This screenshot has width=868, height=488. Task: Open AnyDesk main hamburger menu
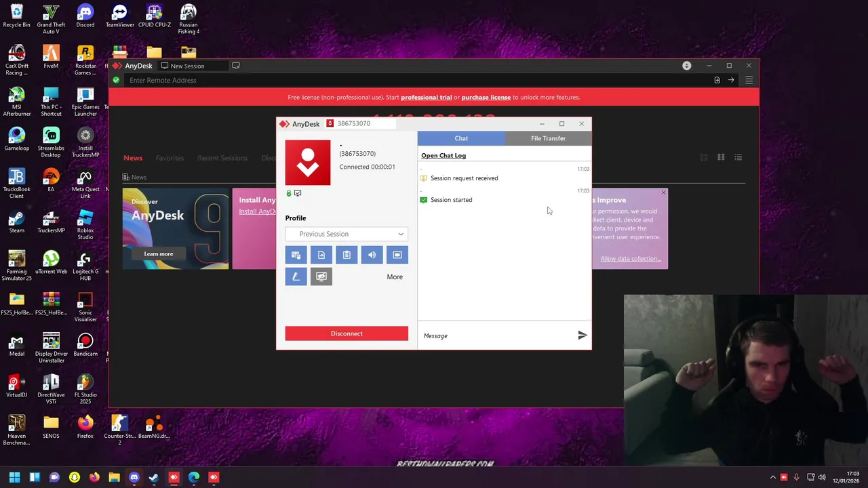click(749, 80)
